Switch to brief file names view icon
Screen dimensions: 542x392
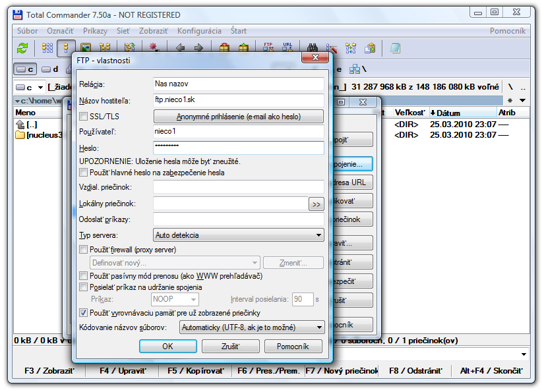(47, 47)
